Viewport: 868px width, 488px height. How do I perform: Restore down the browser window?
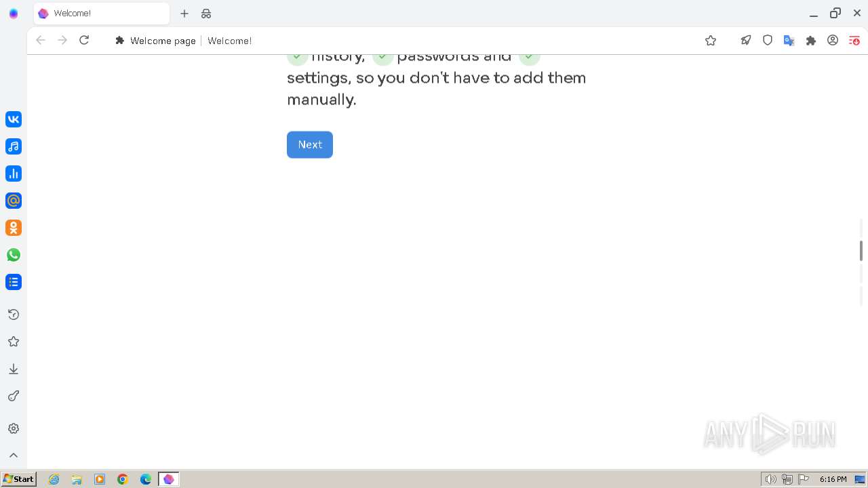tap(835, 14)
